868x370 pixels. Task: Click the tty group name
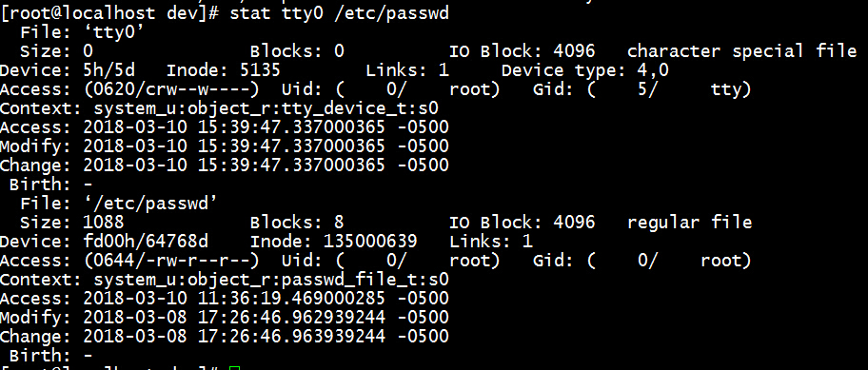pyautogui.click(x=731, y=89)
